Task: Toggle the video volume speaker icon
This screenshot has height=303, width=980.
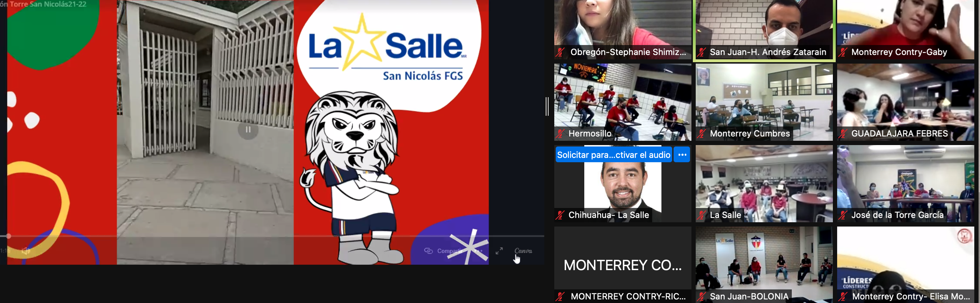Action: 25,250
